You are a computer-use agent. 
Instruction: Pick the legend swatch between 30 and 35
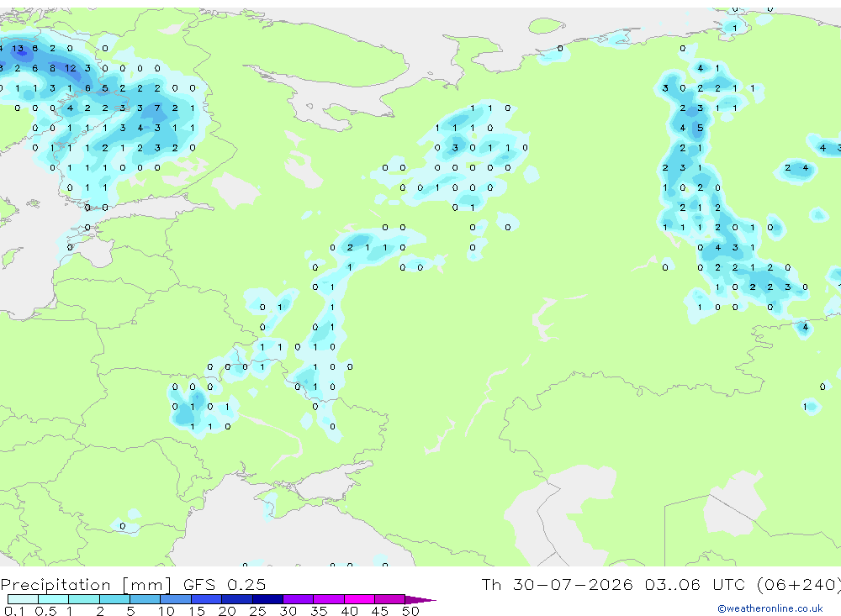click(298, 599)
